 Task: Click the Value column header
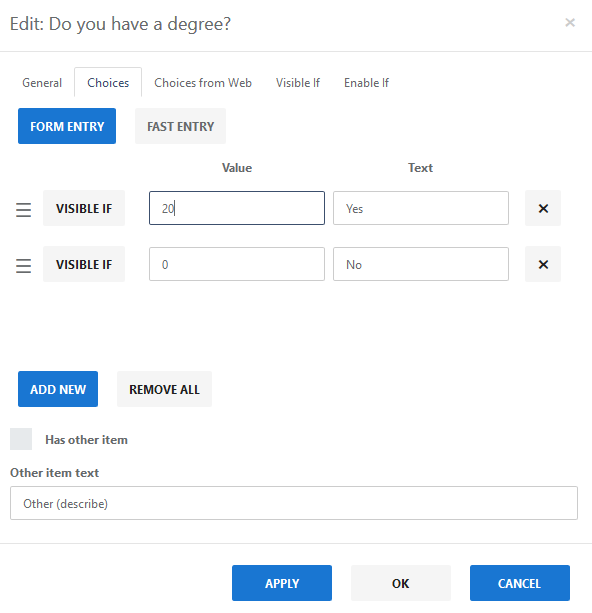click(x=237, y=168)
